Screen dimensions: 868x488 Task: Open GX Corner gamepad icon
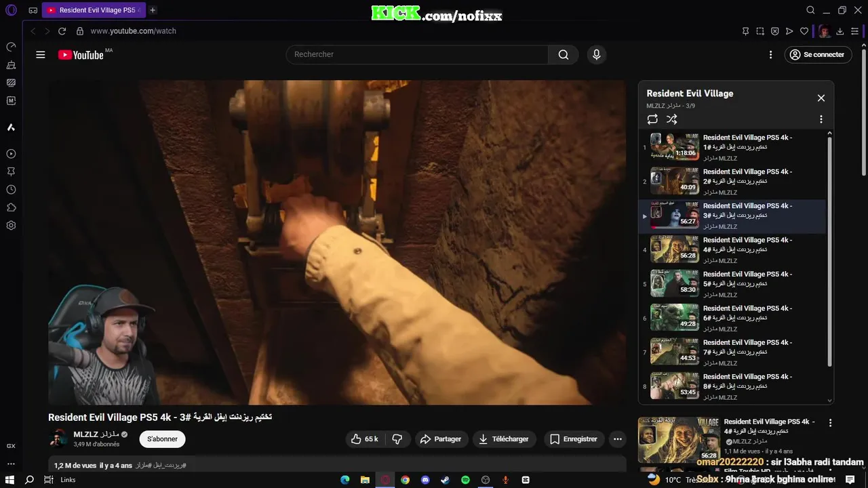tap(33, 10)
